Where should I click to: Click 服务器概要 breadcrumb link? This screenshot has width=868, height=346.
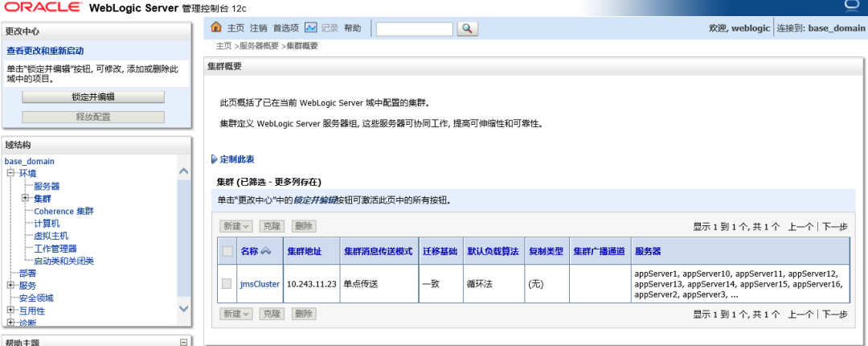point(259,46)
